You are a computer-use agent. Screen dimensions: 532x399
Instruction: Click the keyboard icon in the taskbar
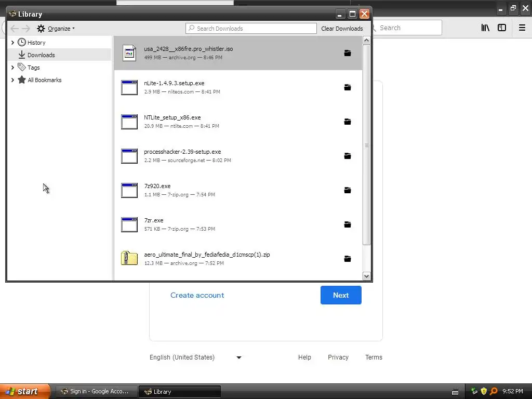pos(455,392)
